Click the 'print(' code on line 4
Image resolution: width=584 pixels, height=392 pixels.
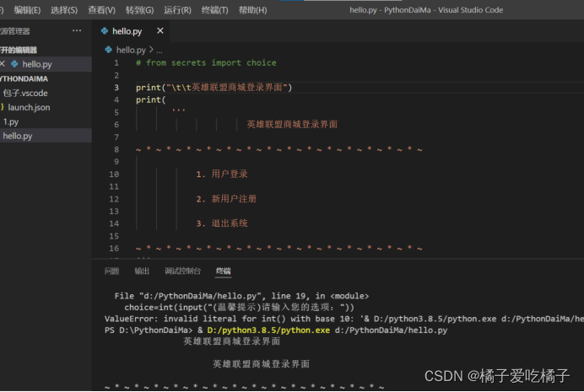click(150, 99)
